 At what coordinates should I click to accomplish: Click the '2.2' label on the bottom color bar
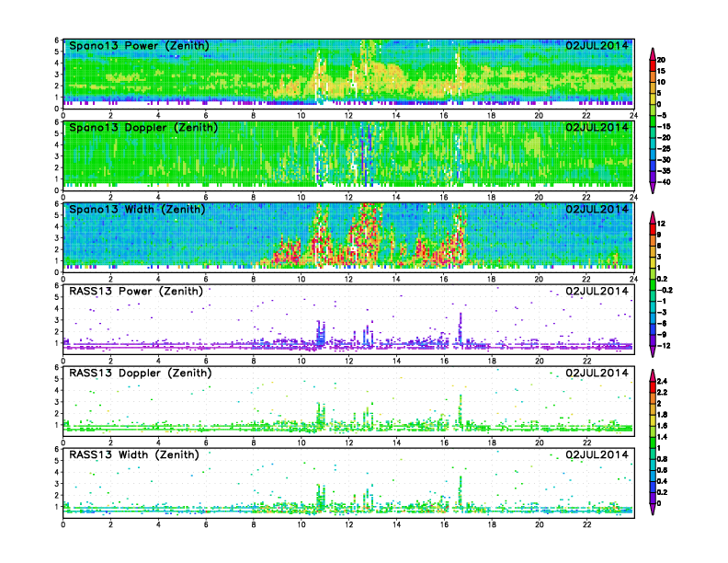[662, 393]
